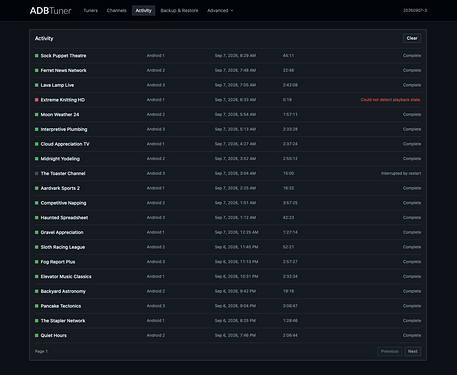The width and height of the screenshot is (457, 375).
Task: Click green status icon for Backyard Astronomy
Action: pyautogui.click(x=37, y=291)
